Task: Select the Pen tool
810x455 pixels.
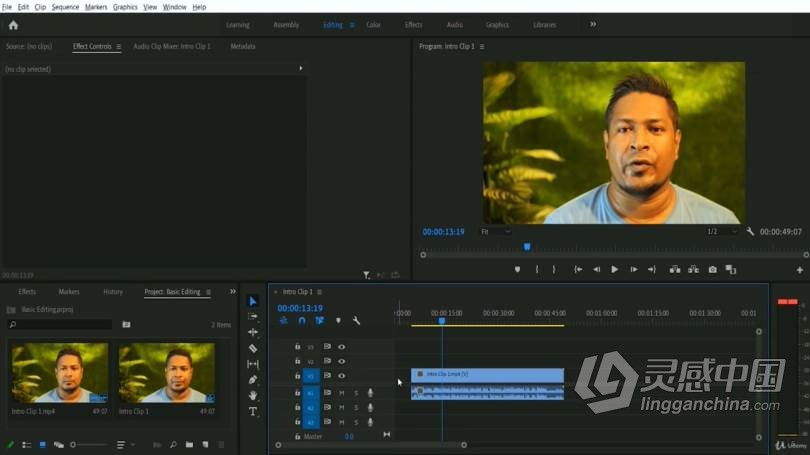Action: 253,380
